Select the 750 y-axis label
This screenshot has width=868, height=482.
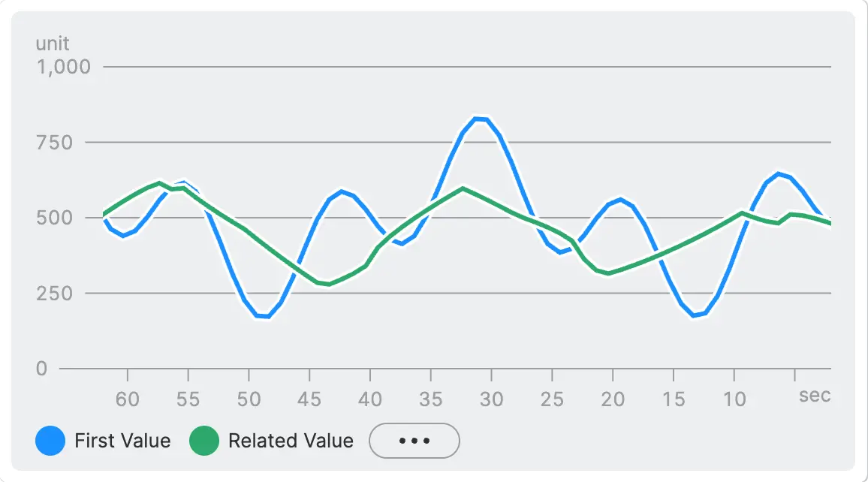point(73,143)
